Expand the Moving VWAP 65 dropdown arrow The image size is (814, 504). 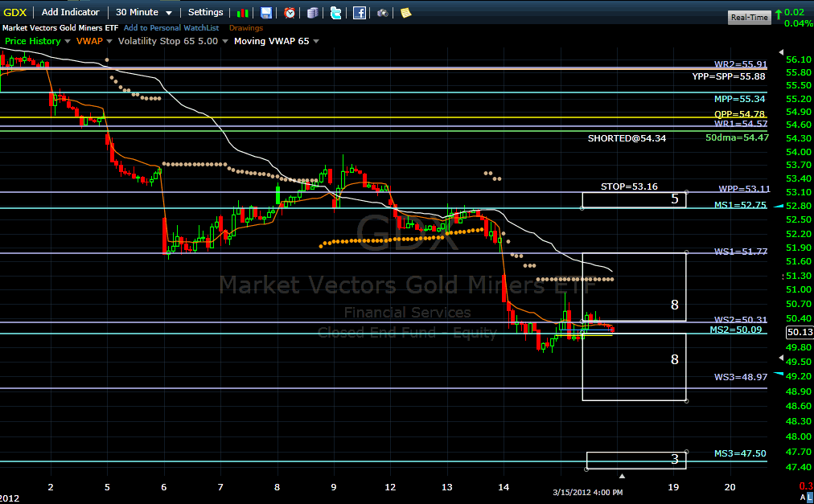point(316,42)
